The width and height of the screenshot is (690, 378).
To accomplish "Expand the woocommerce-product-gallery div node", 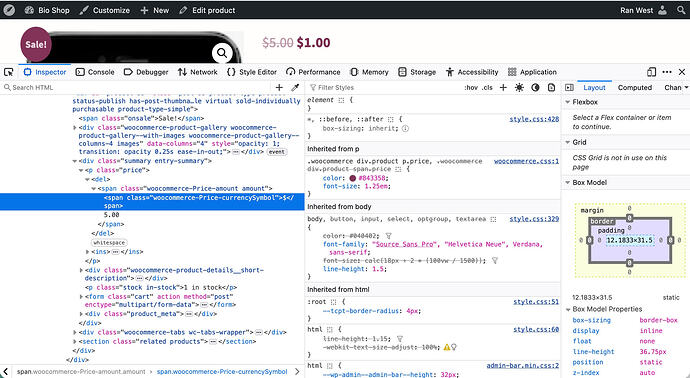I will click(75, 128).
